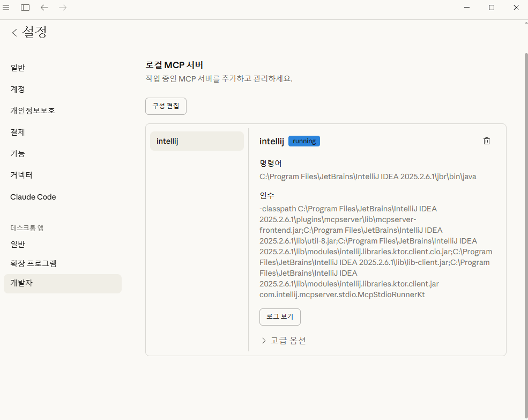Click the McpStdioRunnerKt argument line
This screenshot has height=420, width=528.
[x=342, y=294]
